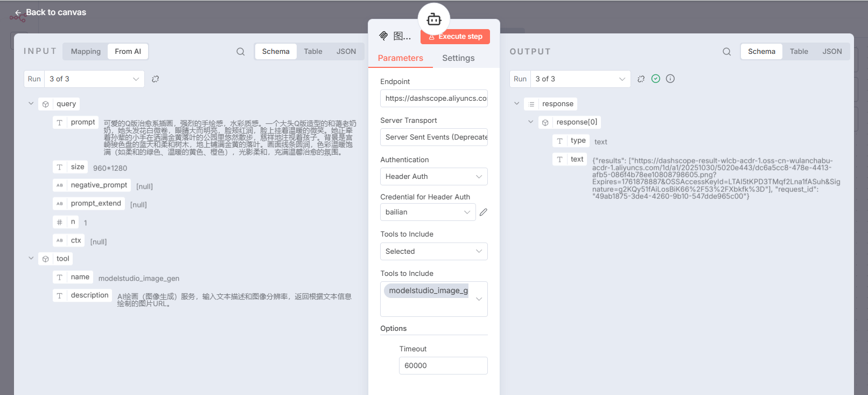This screenshot has width=868, height=395.
Task: Edit the bailian credential with pencil icon
Action: [484, 212]
